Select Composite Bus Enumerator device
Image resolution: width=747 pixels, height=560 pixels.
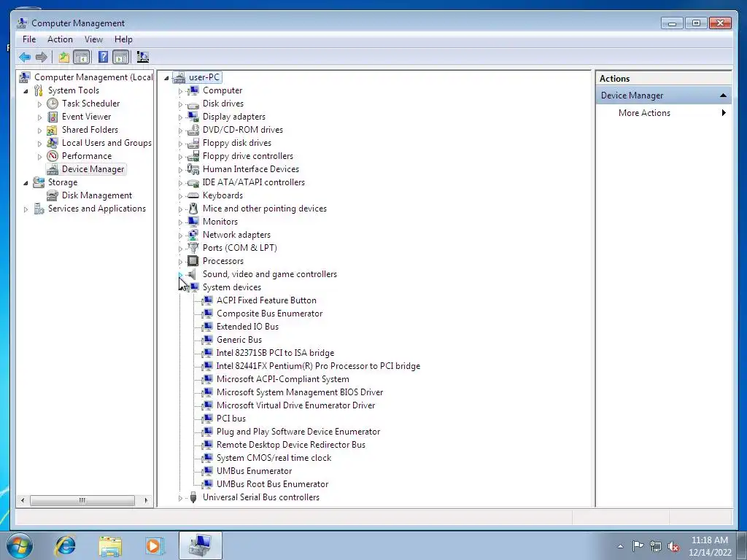[x=269, y=314]
